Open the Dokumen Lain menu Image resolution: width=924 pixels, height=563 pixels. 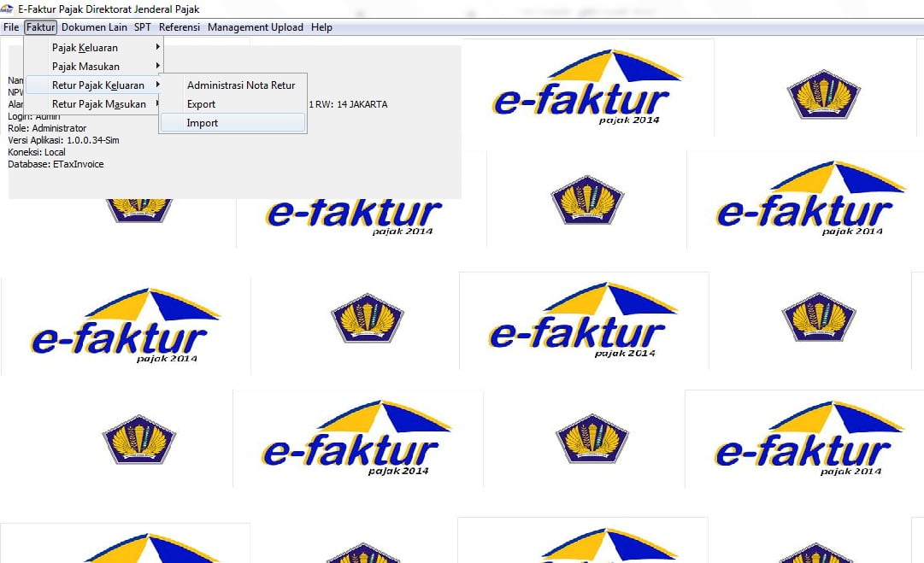click(x=94, y=26)
